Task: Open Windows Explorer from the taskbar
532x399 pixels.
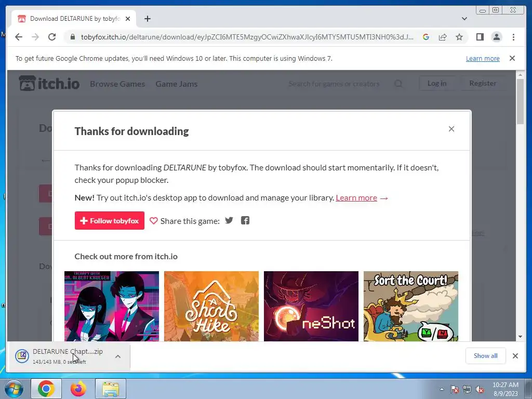Action: [111, 389]
